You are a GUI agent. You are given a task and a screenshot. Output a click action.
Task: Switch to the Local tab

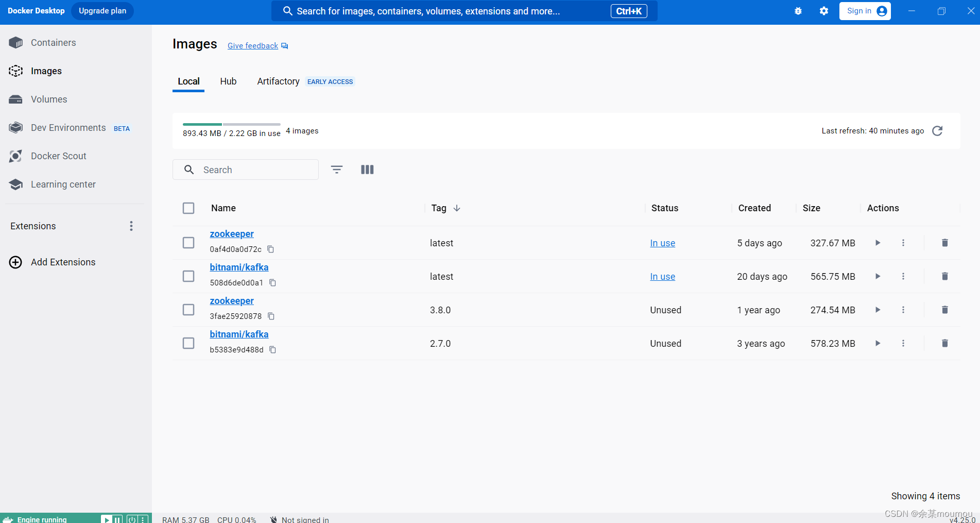pyautogui.click(x=188, y=81)
